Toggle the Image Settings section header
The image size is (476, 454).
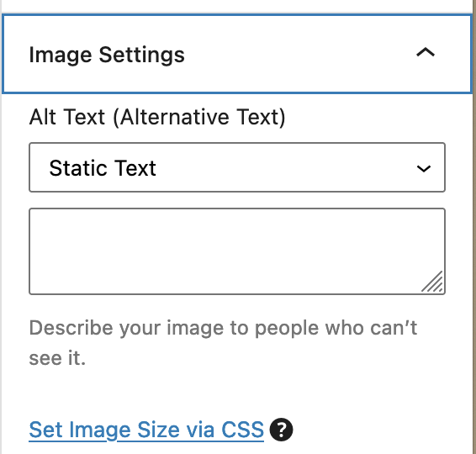pos(237,54)
